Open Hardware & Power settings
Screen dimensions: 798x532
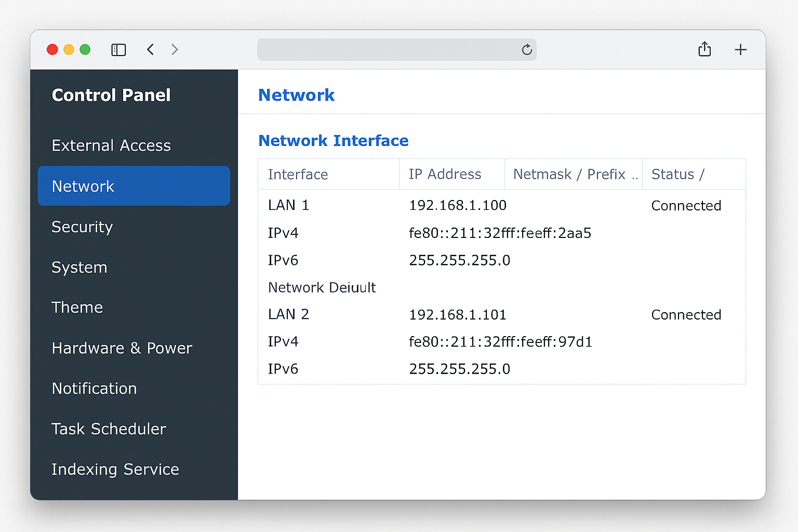pyautogui.click(x=122, y=348)
